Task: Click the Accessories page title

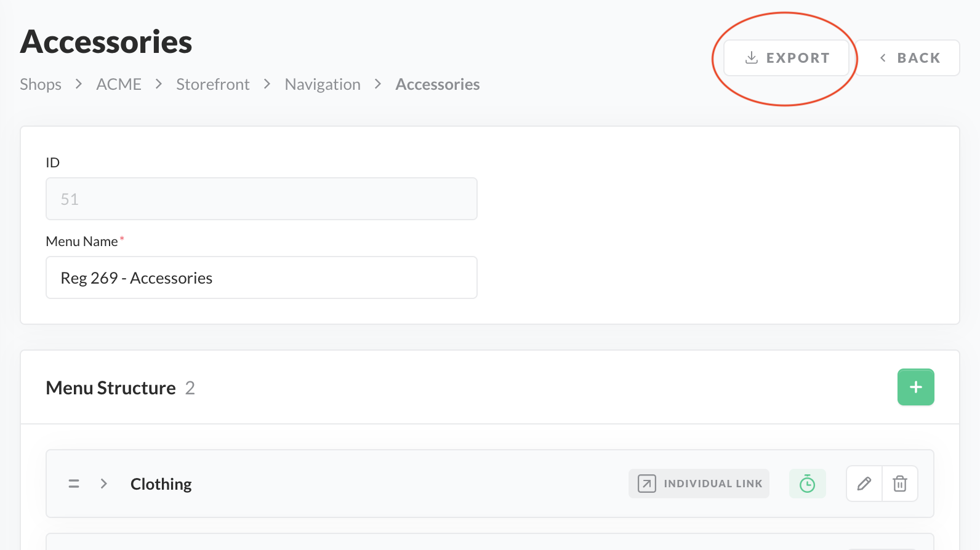Action: (106, 42)
